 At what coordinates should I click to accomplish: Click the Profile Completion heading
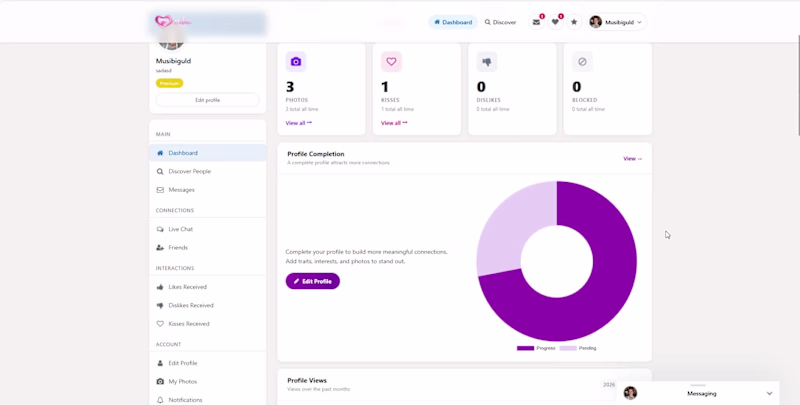pos(316,154)
